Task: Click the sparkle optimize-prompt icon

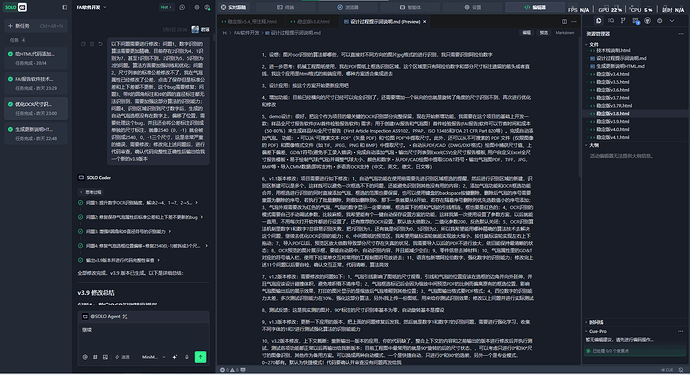Action: [175, 357]
